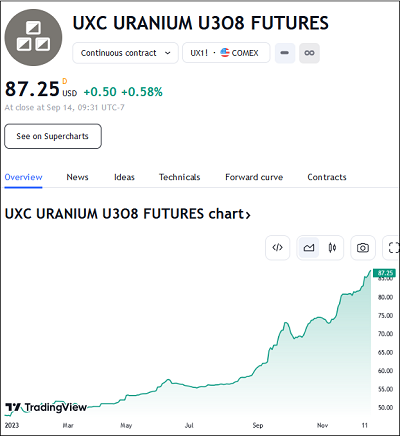Click the chain link icon beside COMEX
Screen dimensions: 400x436
click(309, 53)
